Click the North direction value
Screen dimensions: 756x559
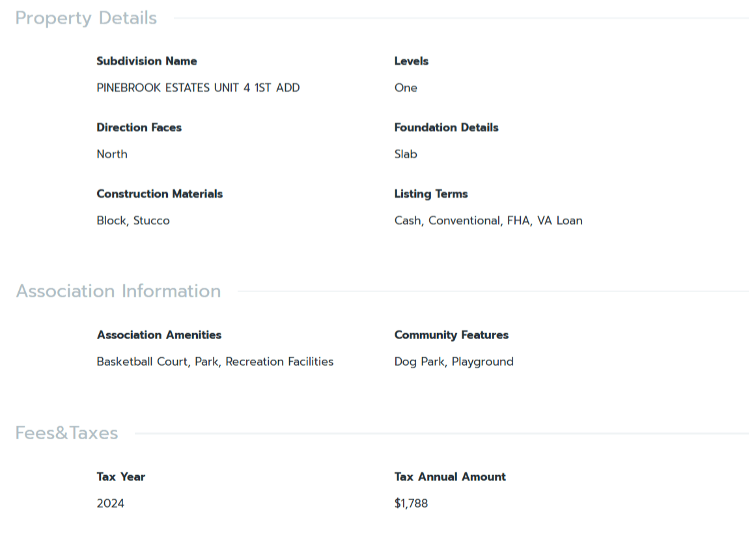pos(112,154)
